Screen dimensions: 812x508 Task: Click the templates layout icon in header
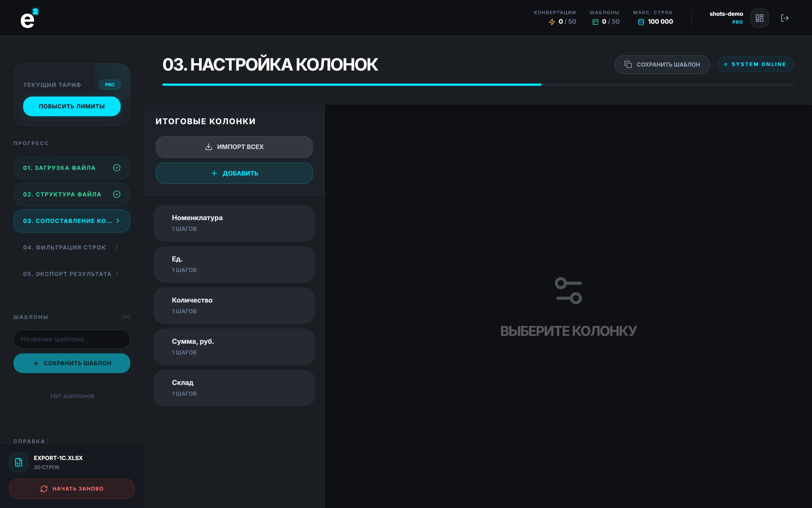[x=595, y=22]
